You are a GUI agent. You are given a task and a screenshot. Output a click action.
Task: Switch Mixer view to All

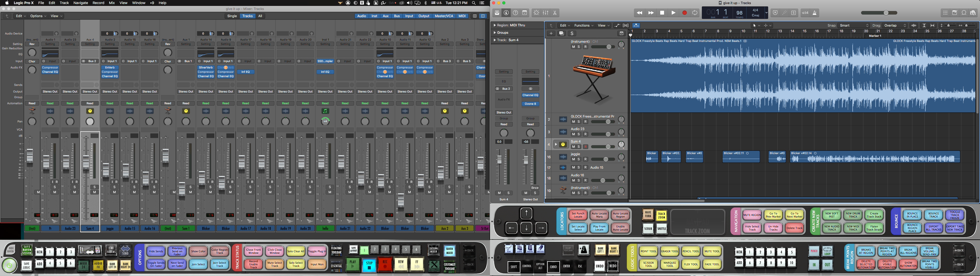point(260,16)
